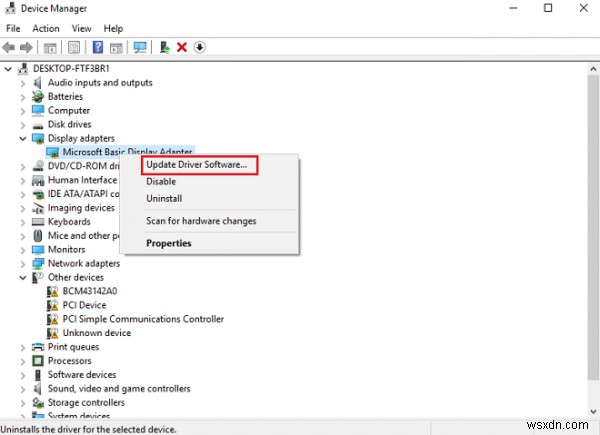Expand Sound, video and game controllers

point(23,389)
